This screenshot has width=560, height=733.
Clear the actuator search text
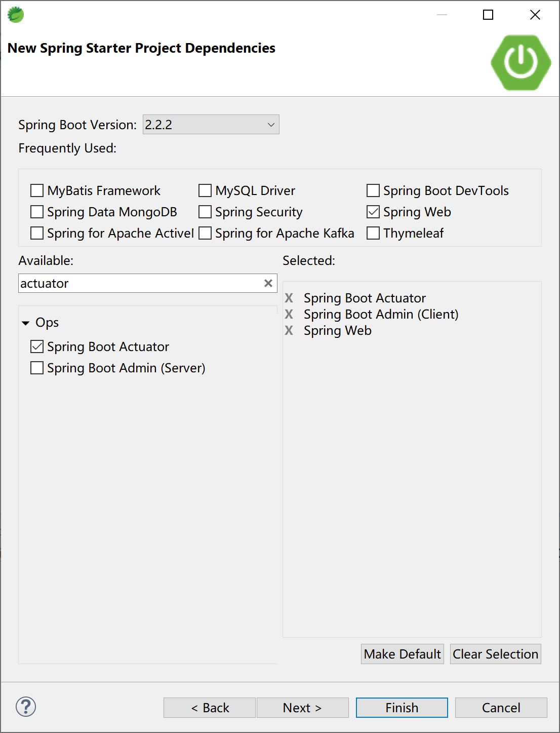[268, 283]
